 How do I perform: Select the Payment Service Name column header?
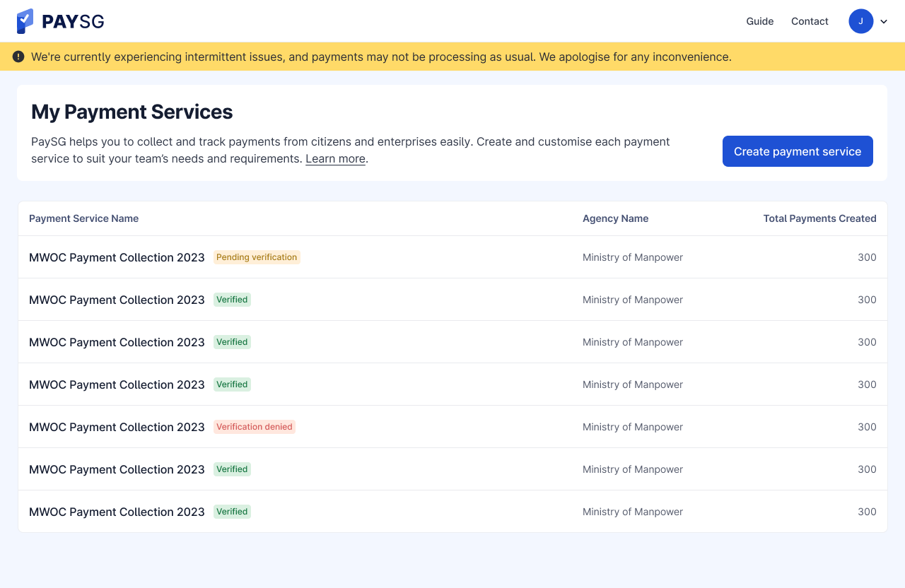coord(83,218)
